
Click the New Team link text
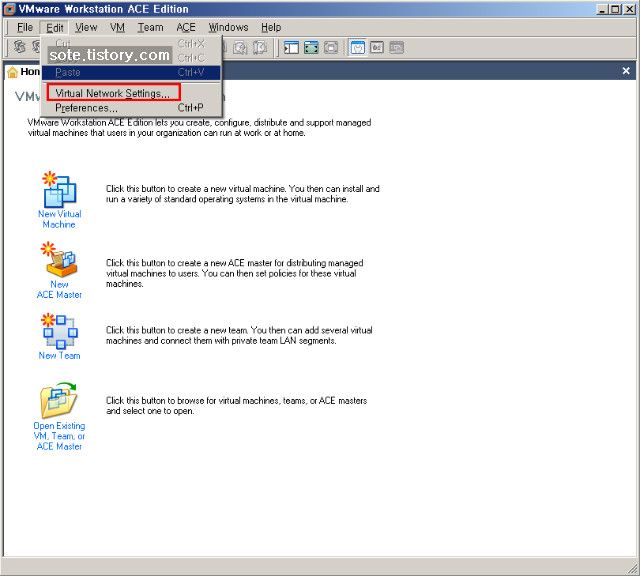pos(60,356)
